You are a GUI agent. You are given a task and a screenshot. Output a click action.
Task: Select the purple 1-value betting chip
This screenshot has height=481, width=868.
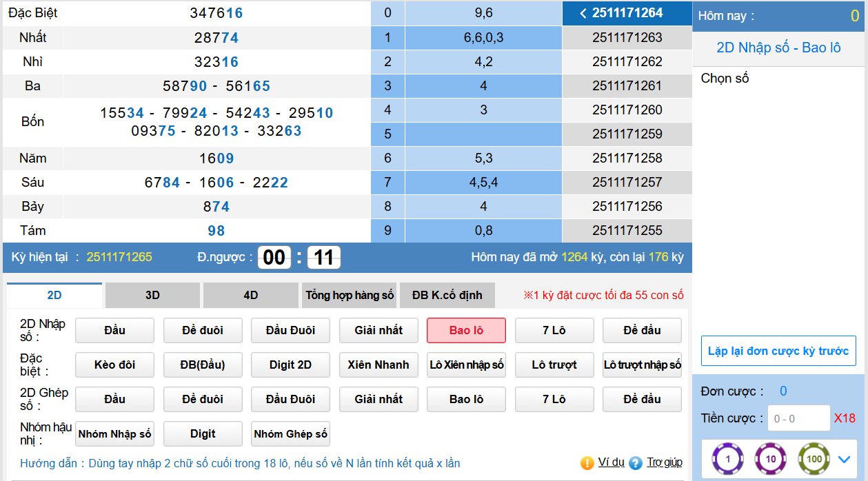click(727, 459)
